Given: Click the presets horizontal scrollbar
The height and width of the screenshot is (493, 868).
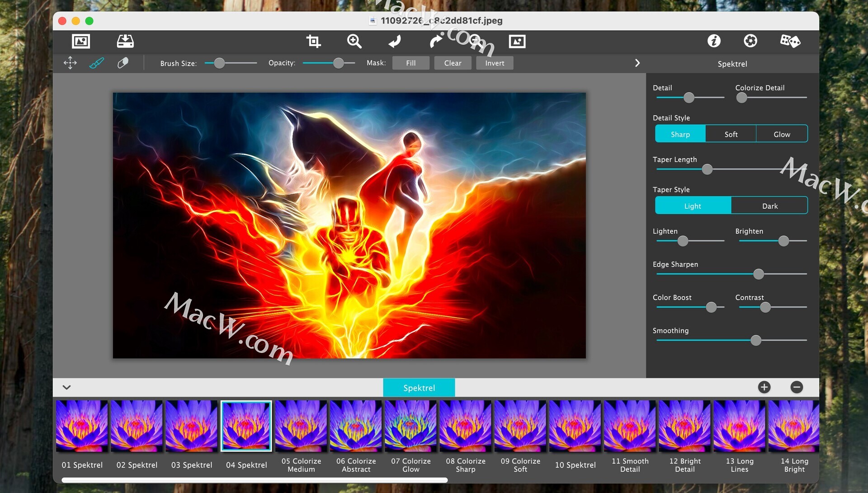Looking at the screenshot, I should pos(255,480).
